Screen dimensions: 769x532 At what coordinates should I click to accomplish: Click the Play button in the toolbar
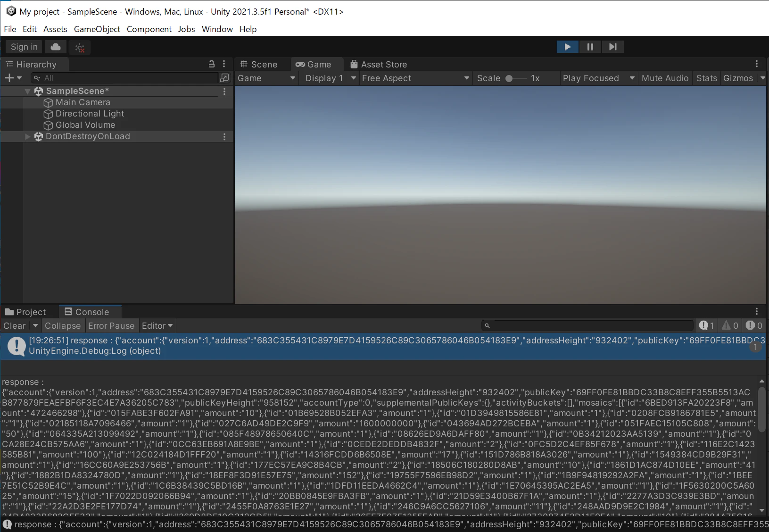(567, 47)
